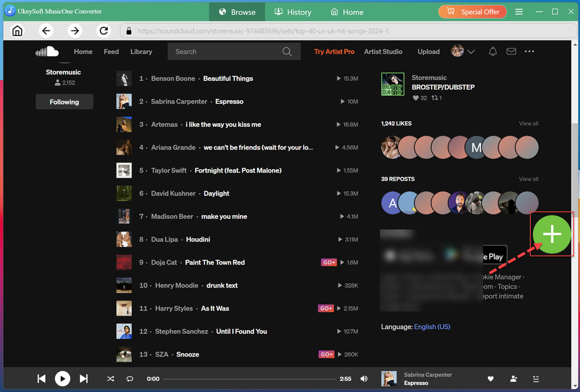Image resolution: width=580 pixels, height=392 pixels.
Task: Open the user avatar dropdown
Action: click(x=463, y=51)
